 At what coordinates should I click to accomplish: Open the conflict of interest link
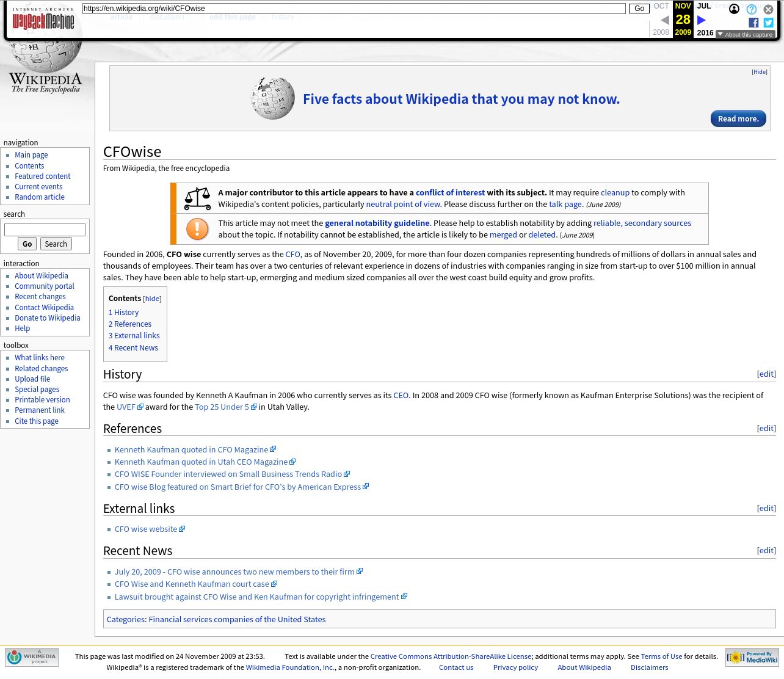pyautogui.click(x=450, y=193)
